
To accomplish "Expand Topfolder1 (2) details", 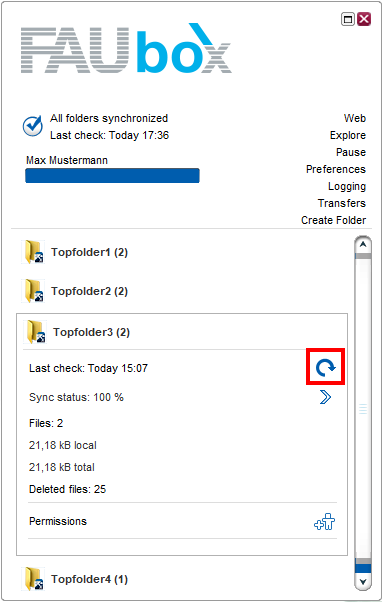I will point(89,252).
